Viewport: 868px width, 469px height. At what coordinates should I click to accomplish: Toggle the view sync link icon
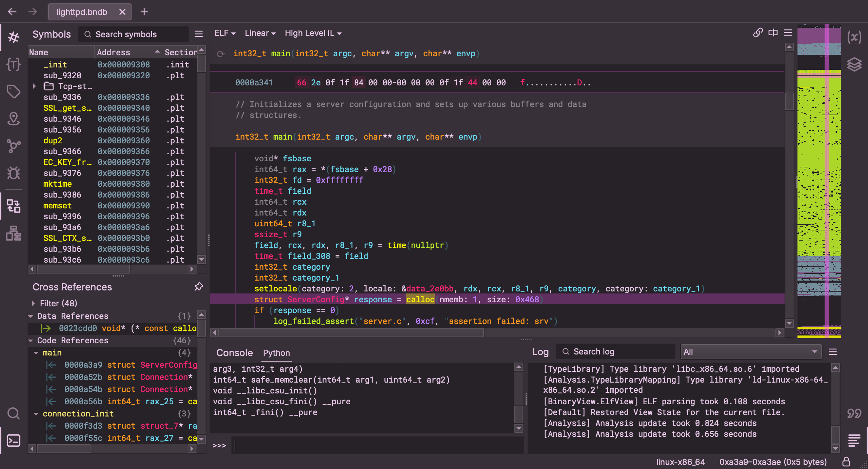(758, 33)
